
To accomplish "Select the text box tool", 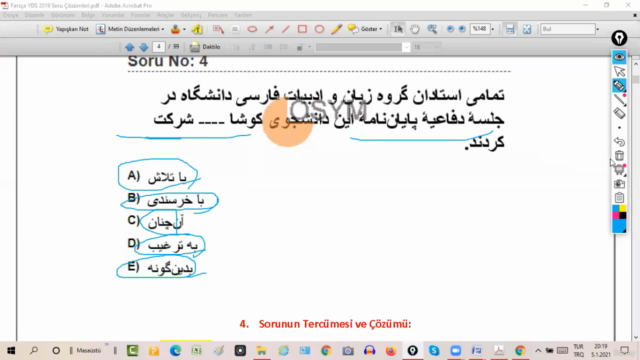I will point(235,29).
